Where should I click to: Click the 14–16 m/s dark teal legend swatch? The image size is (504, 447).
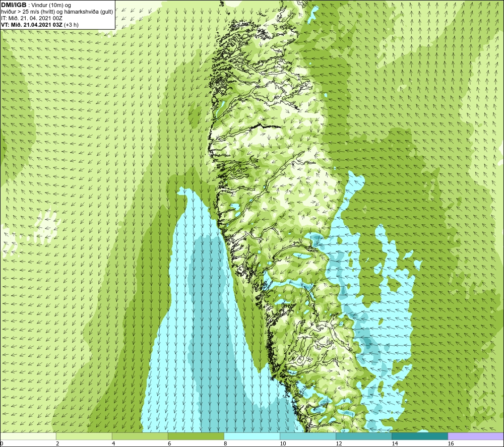420,436
